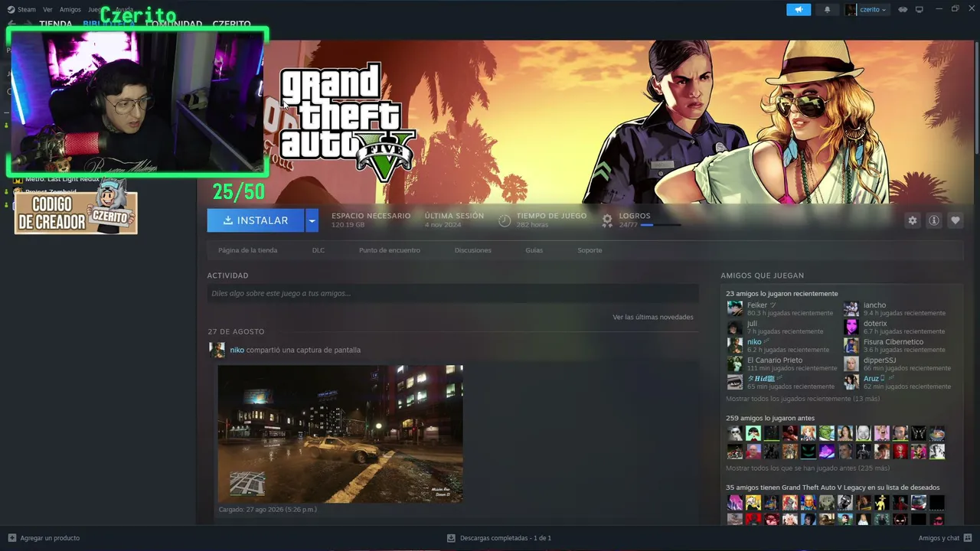Switch to Big Picture mode
Screen dimensions: 980x551
point(920,10)
